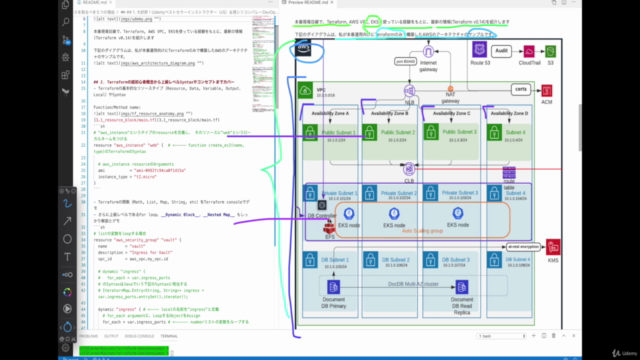Screen dimensions: 640x360
Task: Maximize panel with the up chevron
Action: coord(564,336)
